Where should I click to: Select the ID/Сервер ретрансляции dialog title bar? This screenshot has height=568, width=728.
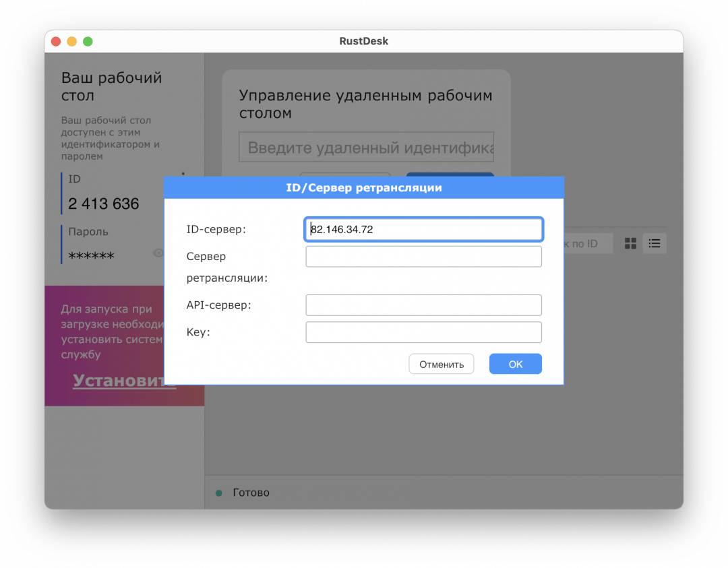click(364, 188)
